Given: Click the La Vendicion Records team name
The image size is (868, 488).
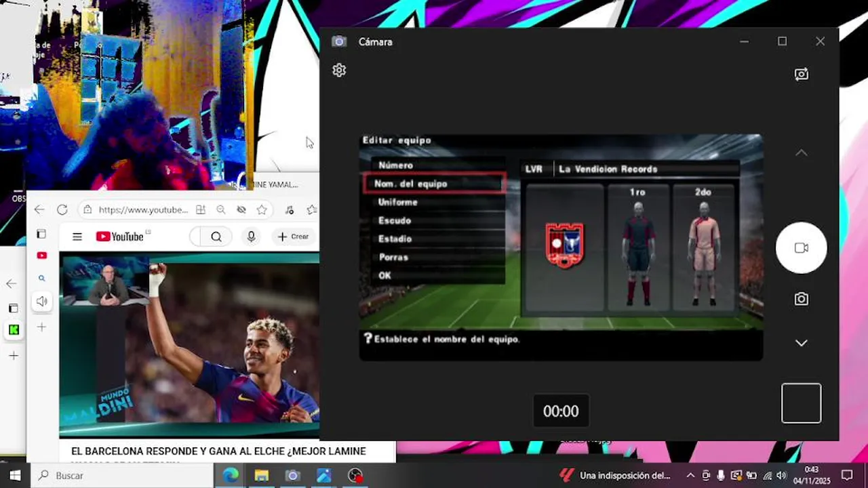Looking at the screenshot, I should pyautogui.click(x=608, y=169).
